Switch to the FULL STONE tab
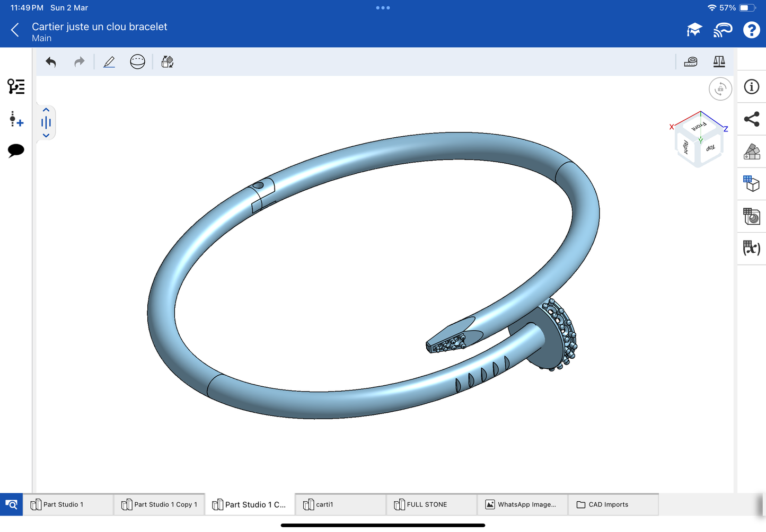This screenshot has width=766, height=532. (427, 504)
